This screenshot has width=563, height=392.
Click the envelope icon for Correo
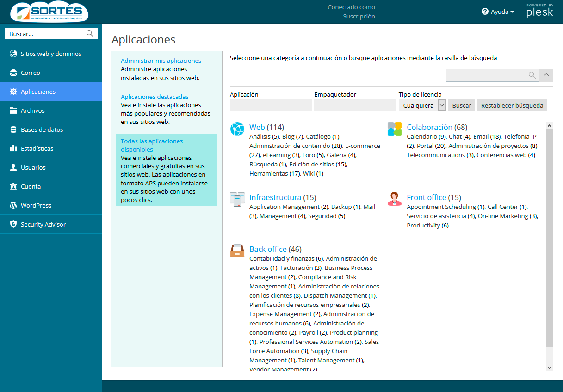tap(13, 73)
